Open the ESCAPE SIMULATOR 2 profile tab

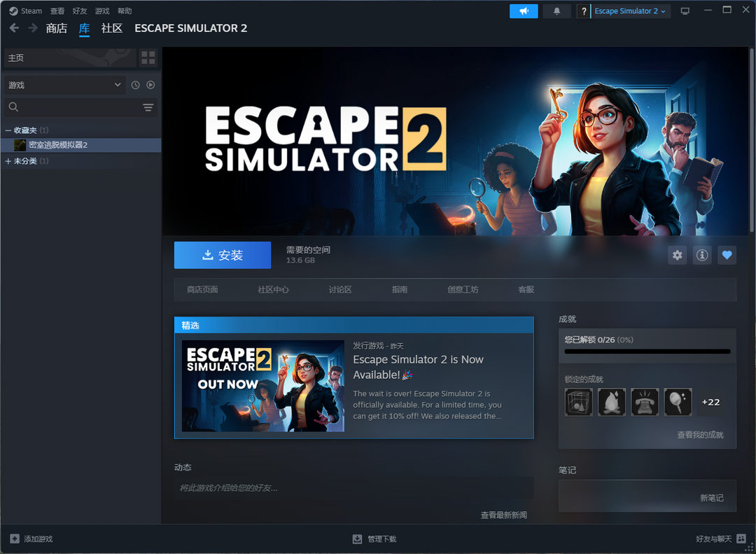click(191, 28)
